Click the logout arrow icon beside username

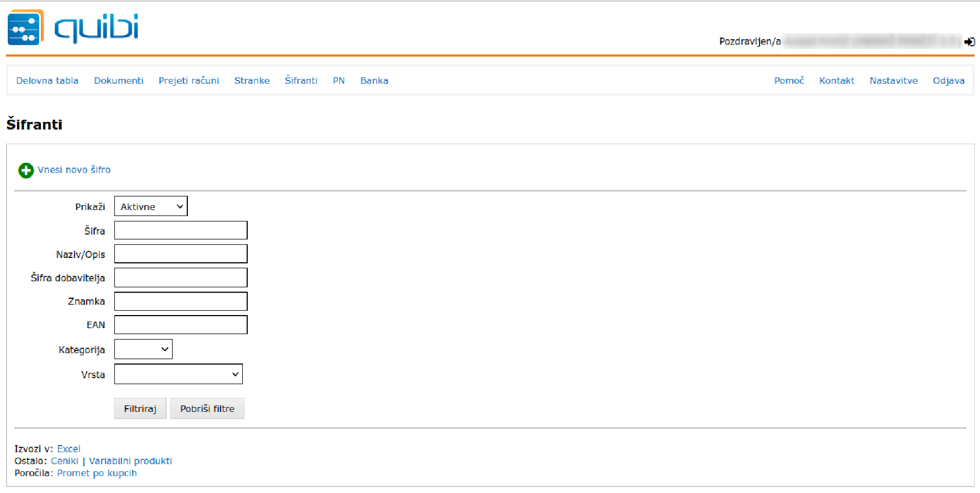(x=969, y=42)
